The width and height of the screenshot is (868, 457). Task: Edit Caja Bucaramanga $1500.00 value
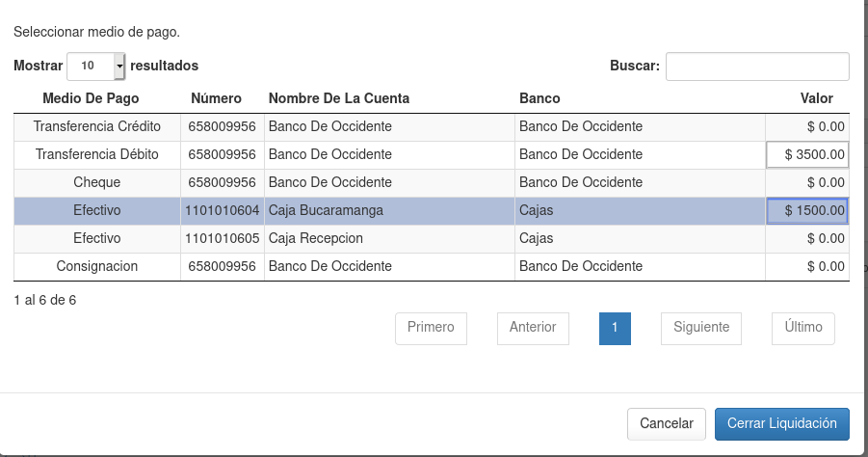pyautogui.click(x=807, y=210)
